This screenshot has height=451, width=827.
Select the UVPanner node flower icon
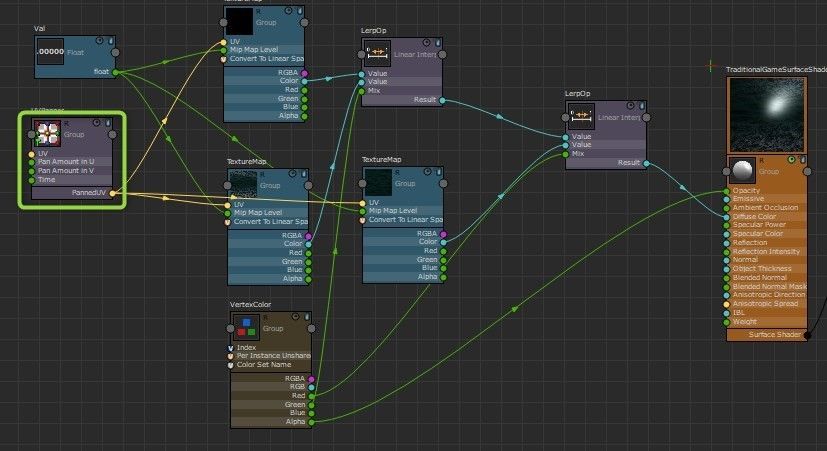tap(47, 133)
